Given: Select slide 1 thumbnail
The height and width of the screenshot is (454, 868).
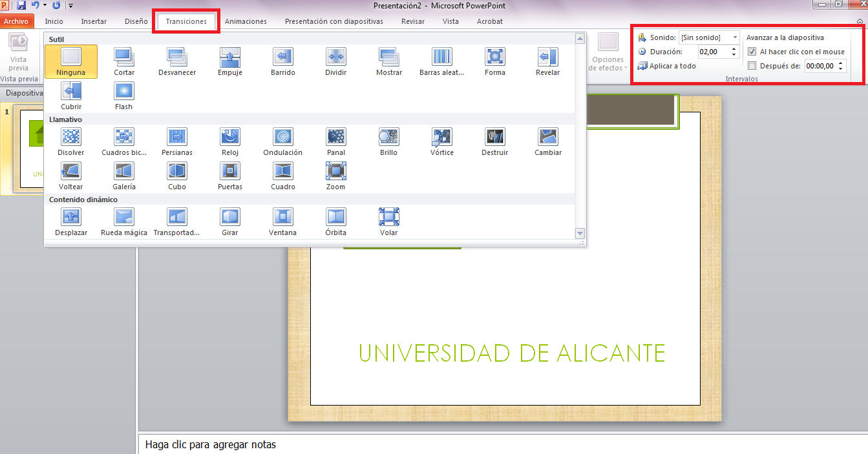Looking at the screenshot, I should click(x=27, y=149).
